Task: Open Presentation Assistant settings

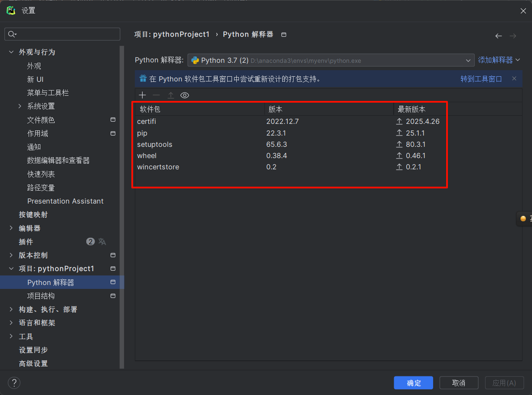Action: (65, 201)
